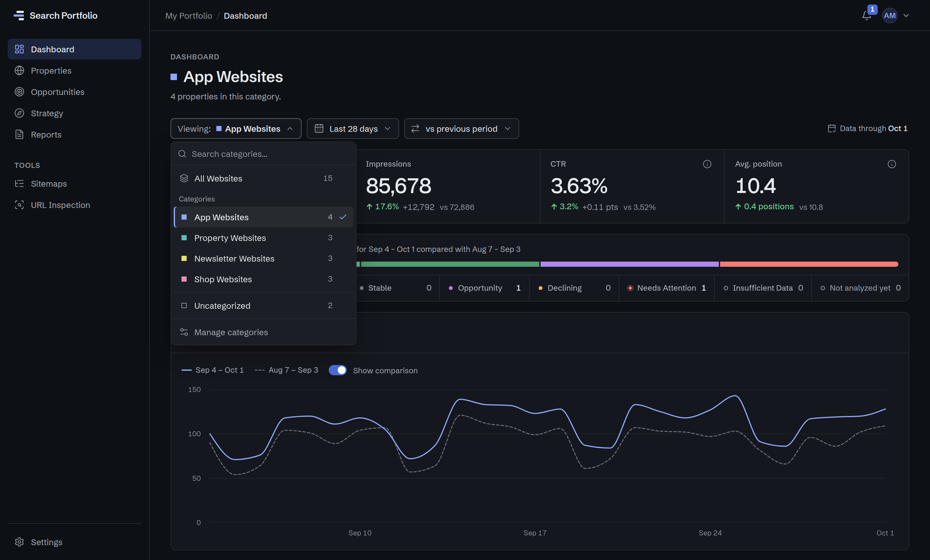Toggle the Show comparison switch
This screenshot has height=560, width=930.
(x=338, y=370)
